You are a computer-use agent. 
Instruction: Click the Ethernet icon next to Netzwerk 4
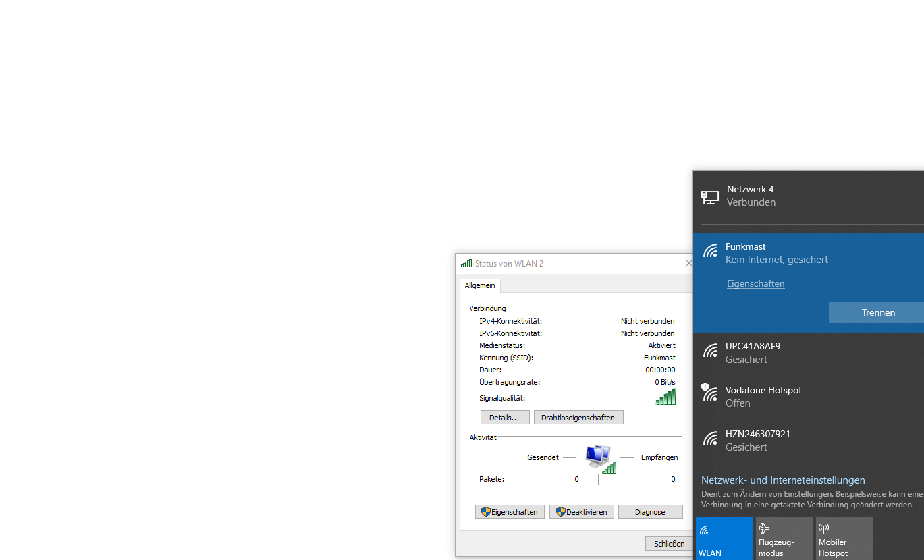pos(709,197)
